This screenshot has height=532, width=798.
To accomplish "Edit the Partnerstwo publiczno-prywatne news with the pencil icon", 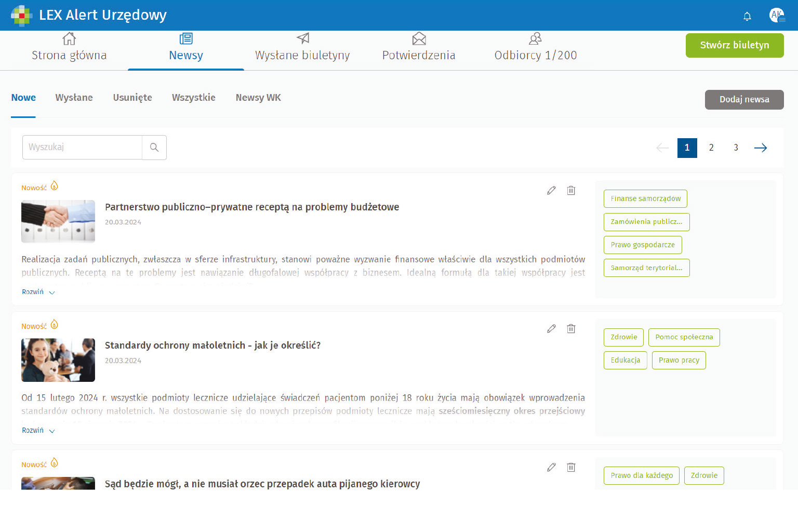I will tap(551, 191).
